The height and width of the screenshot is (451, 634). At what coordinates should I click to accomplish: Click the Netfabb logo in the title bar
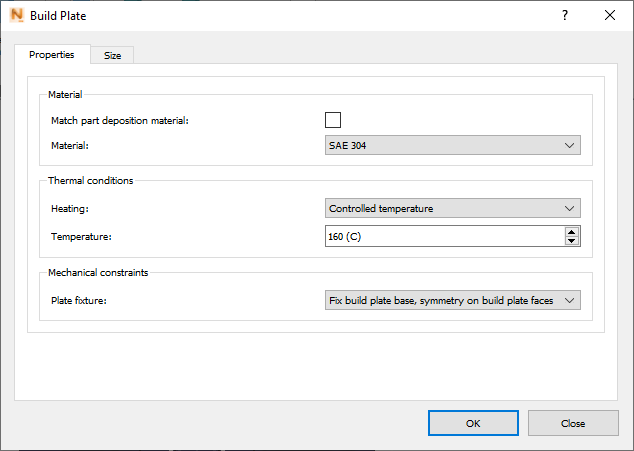(16, 16)
